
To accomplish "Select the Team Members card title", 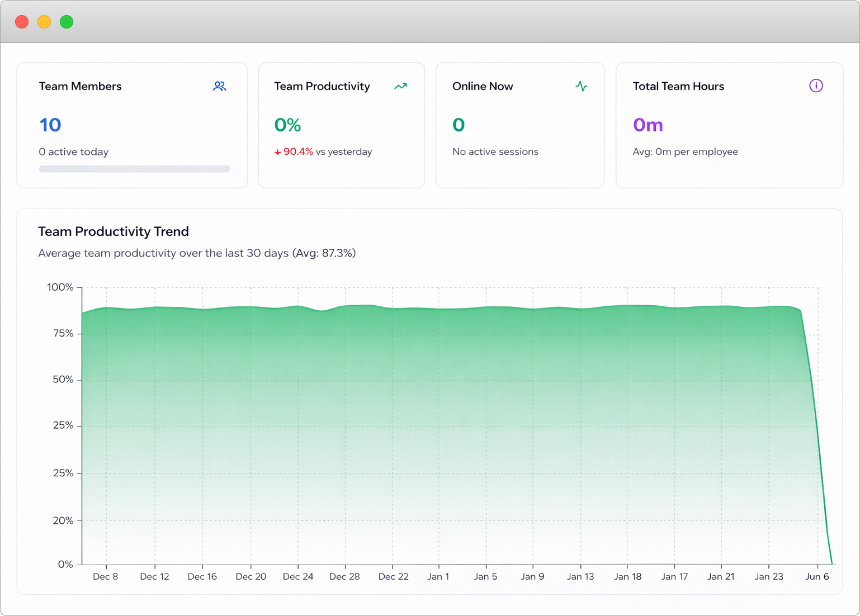I will point(80,86).
